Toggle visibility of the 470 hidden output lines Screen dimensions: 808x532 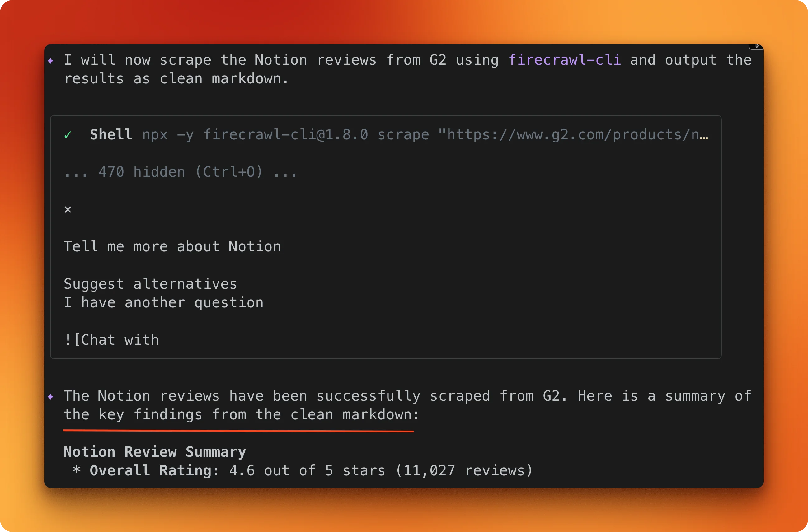click(x=180, y=172)
